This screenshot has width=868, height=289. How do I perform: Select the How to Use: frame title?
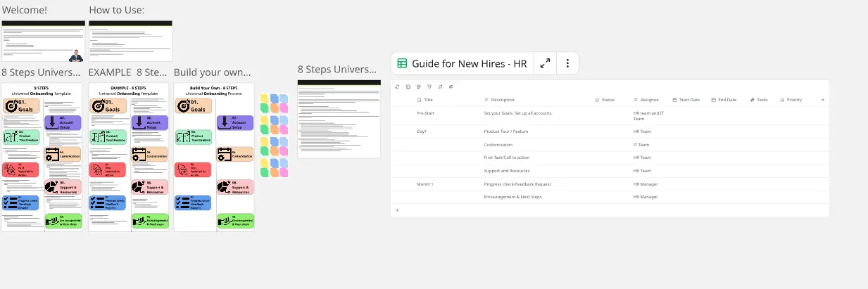(x=117, y=10)
